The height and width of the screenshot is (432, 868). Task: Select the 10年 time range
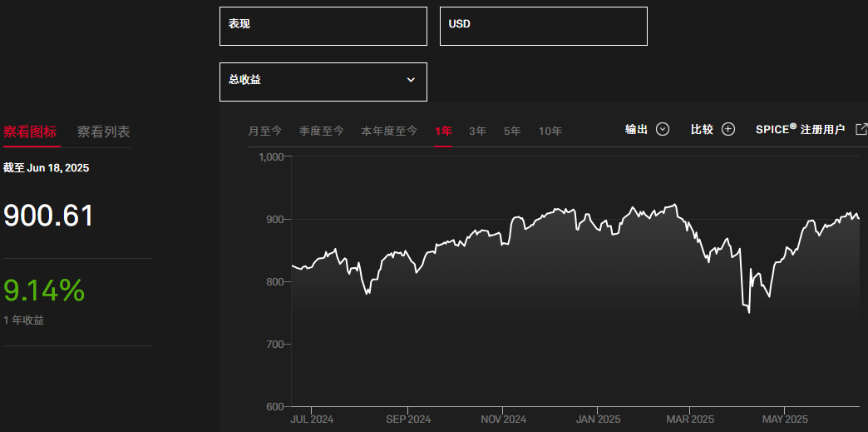[x=550, y=132]
